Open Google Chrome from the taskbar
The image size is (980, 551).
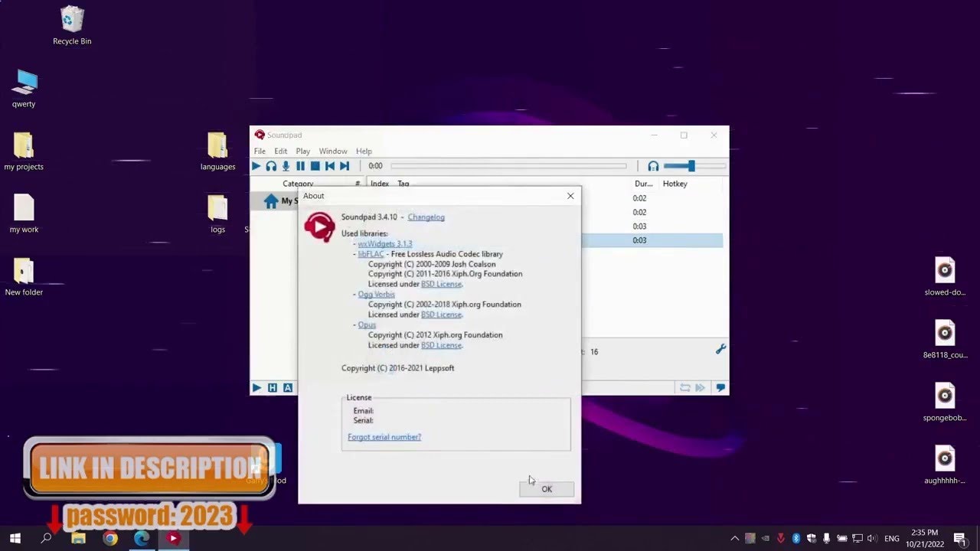click(110, 538)
